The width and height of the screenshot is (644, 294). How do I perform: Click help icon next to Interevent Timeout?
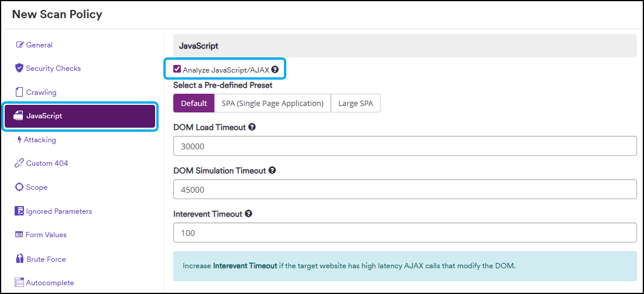click(248, 214)
